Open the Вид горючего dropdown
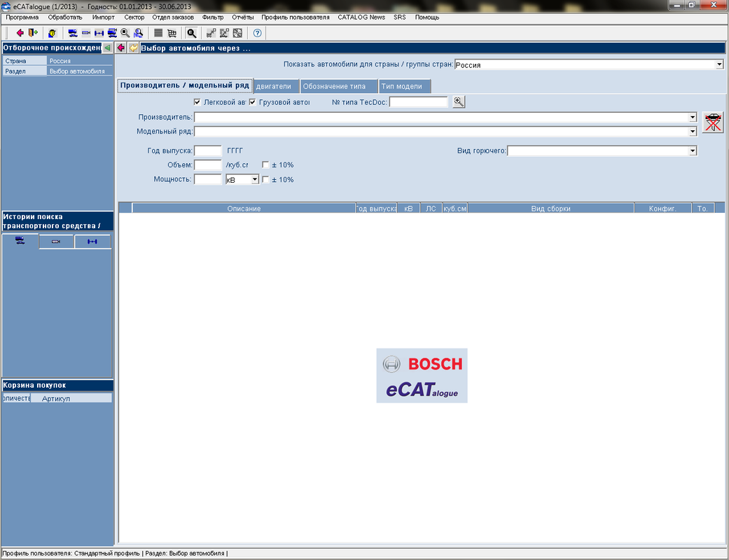Screen dimensions: 729x560 pyautogui.click(x=693, y=150)
